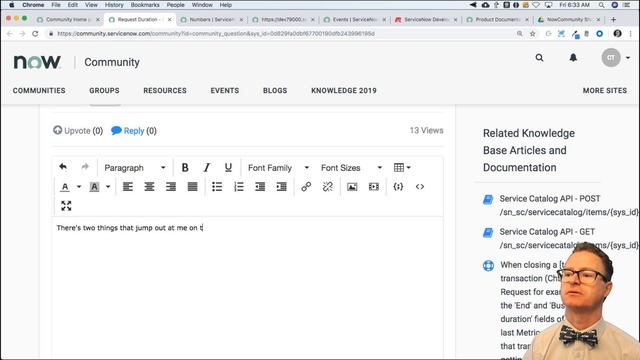Image resolution: width=640 pixels, height=360 pixels.
Task: Insert a hyperlink
Action: coord(306,187)
